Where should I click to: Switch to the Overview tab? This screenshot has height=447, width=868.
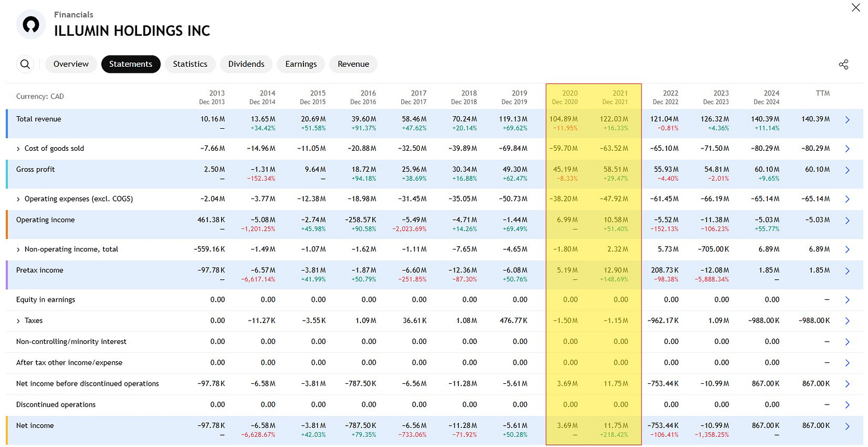(x=71, y=64)
